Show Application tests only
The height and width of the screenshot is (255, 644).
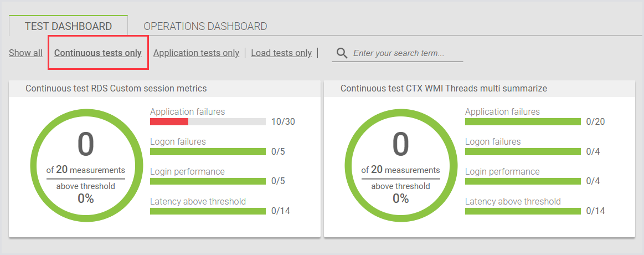tap(196, 53)
